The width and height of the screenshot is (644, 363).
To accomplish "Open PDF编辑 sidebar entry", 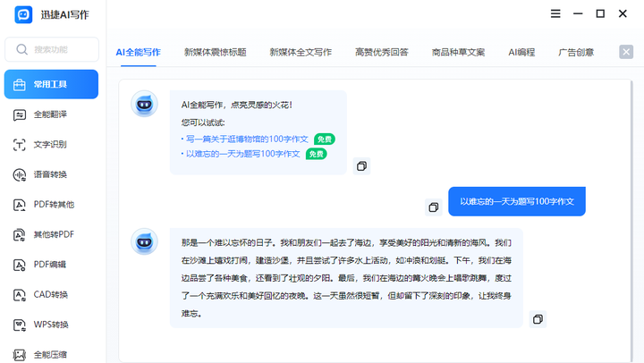I will pyautogui.click(x=51, y=265).
